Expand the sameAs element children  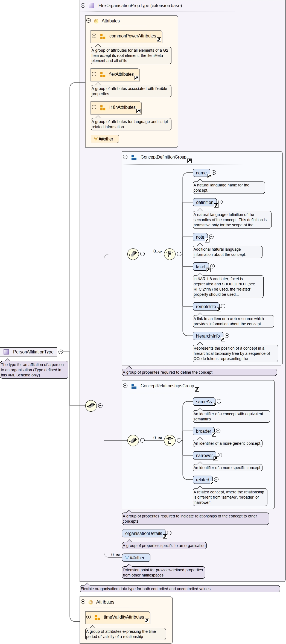(219, 401)
